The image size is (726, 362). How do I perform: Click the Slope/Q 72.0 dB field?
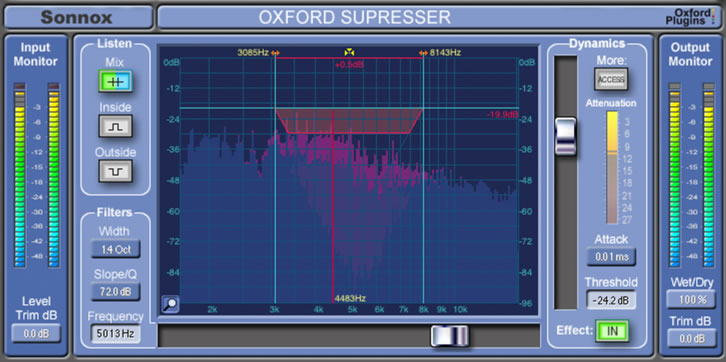pyautogui.click(x=115, y=292)
